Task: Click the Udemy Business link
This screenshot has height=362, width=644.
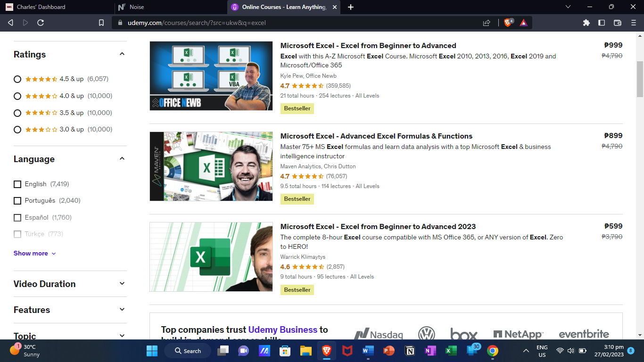Action: click(283, 330)
